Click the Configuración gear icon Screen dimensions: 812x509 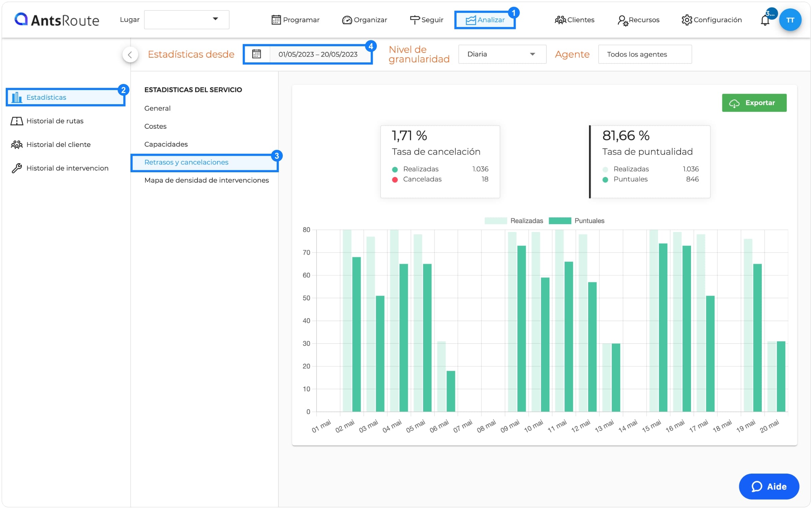click(x=686, y=20)
